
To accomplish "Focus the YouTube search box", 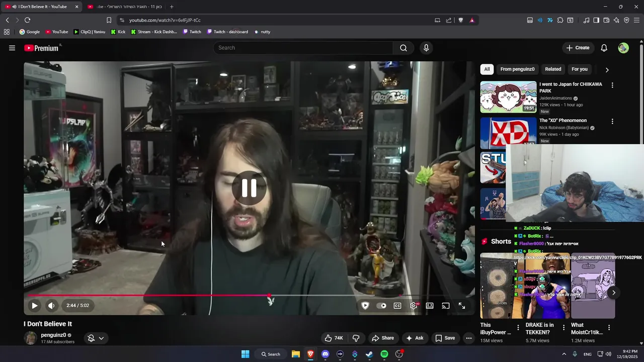I will point(303,48).
